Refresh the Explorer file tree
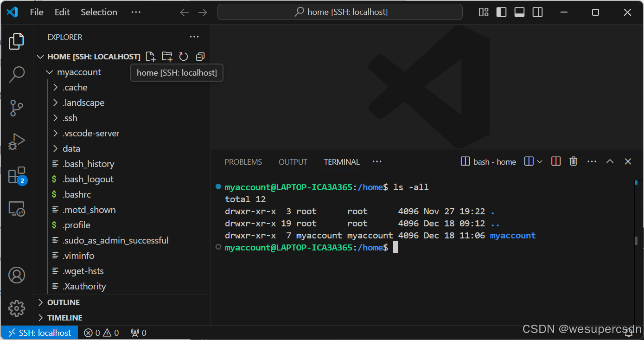Viewport: 644px width, 340px height. tap(184, 57)
